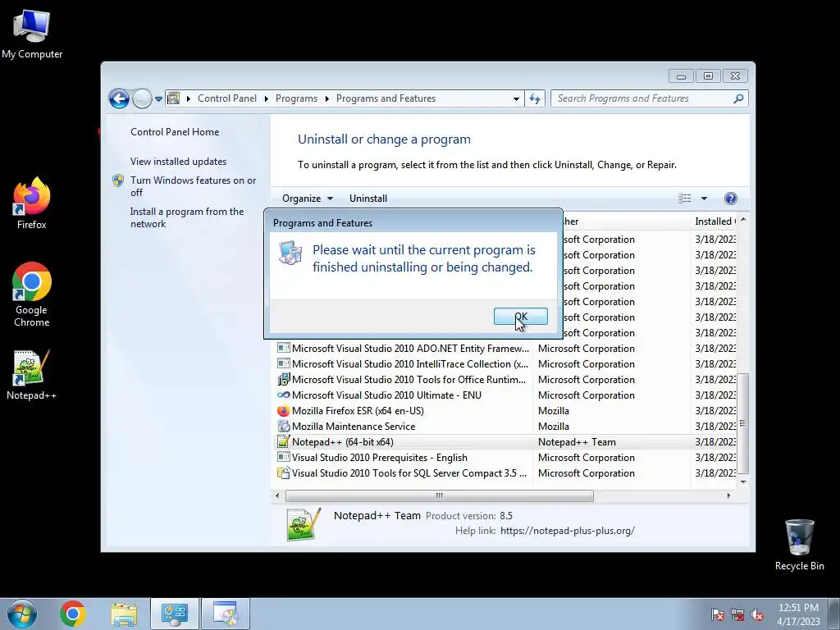Select Visual Studio 2010 Tools for Office Runtime row
The image size is (840, 630).
coord(506,379)
